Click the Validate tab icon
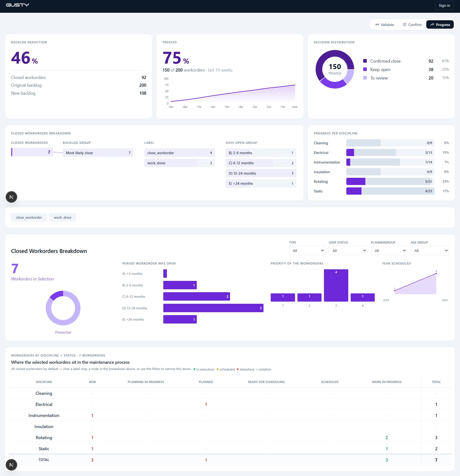Screen dimensions: 460x476 [x=377, y=25]
